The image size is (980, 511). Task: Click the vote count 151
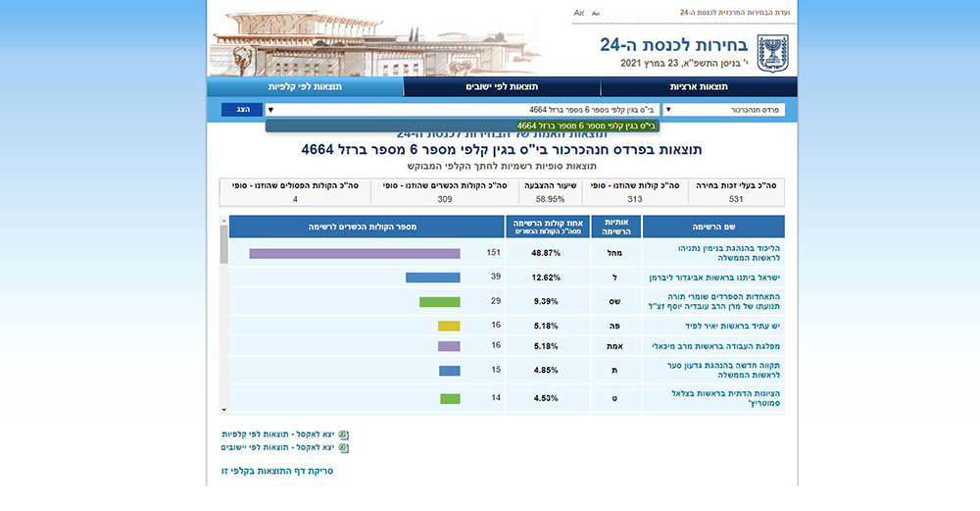tap(493, 253)
